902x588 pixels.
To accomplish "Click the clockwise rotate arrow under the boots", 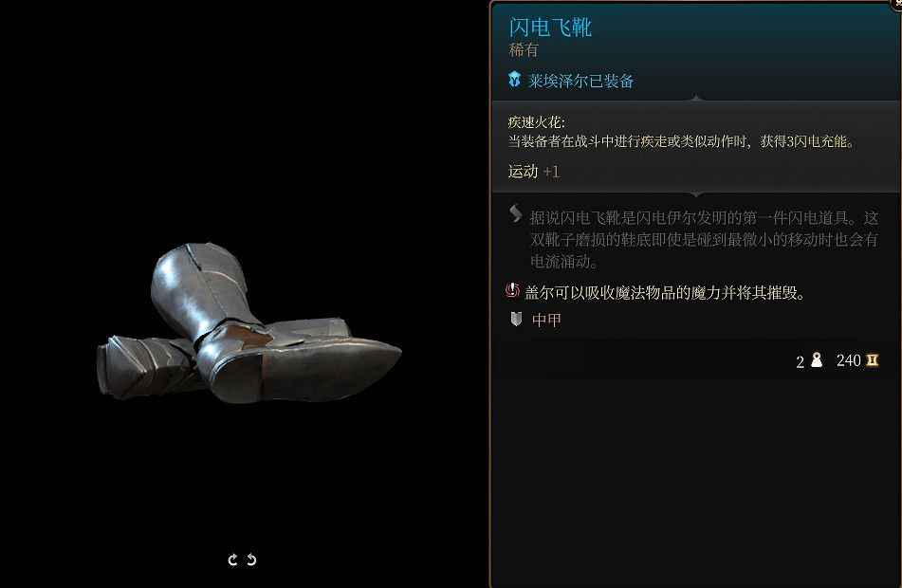I will [232, 560].
